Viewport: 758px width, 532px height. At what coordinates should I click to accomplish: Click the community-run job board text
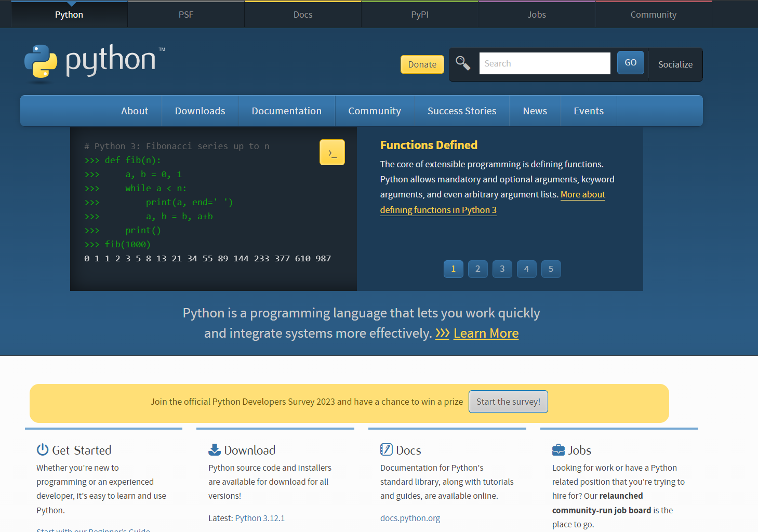(x=602, y=510)
